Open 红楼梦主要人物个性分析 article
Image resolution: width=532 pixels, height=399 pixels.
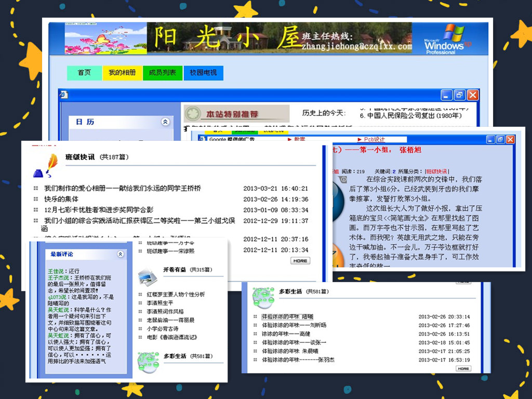[176, 295]
